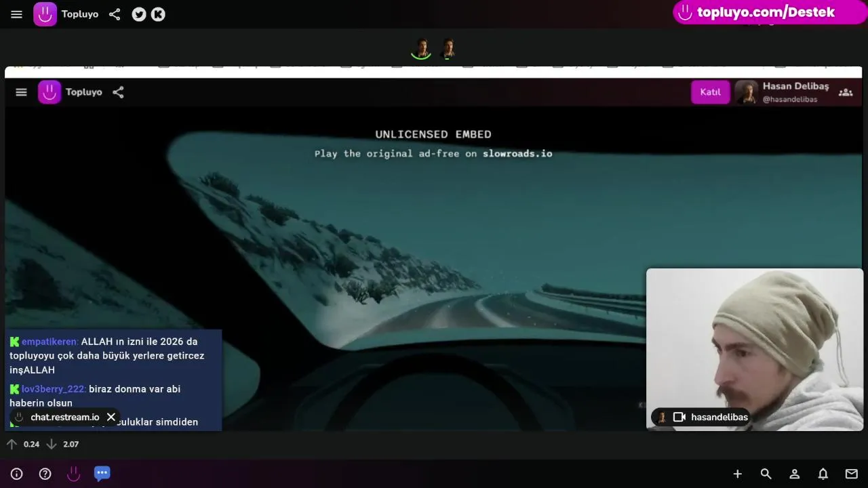The height and width of the screenshot is (488, 868).
Task: Click the embedded Topluyo title text
Action: pos(84,92)
